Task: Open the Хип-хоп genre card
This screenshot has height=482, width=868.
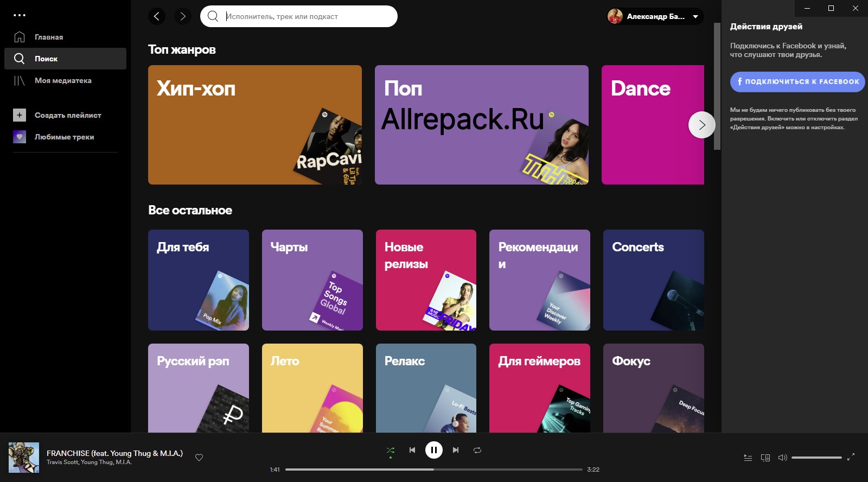Action: (x=255, y=125)
